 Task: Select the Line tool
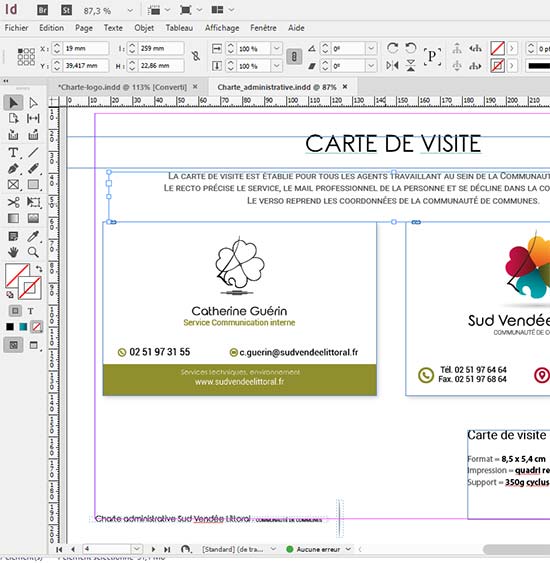click(33, 152)
